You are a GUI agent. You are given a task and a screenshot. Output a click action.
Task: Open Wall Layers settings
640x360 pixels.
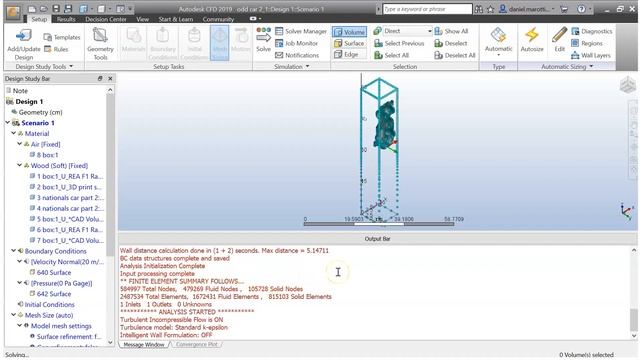591,55
